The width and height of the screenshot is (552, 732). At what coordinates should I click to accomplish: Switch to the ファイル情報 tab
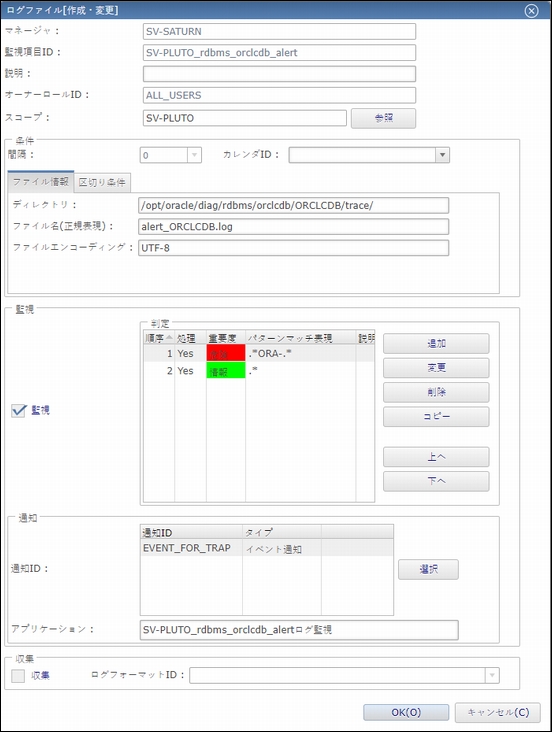point(41,182)
